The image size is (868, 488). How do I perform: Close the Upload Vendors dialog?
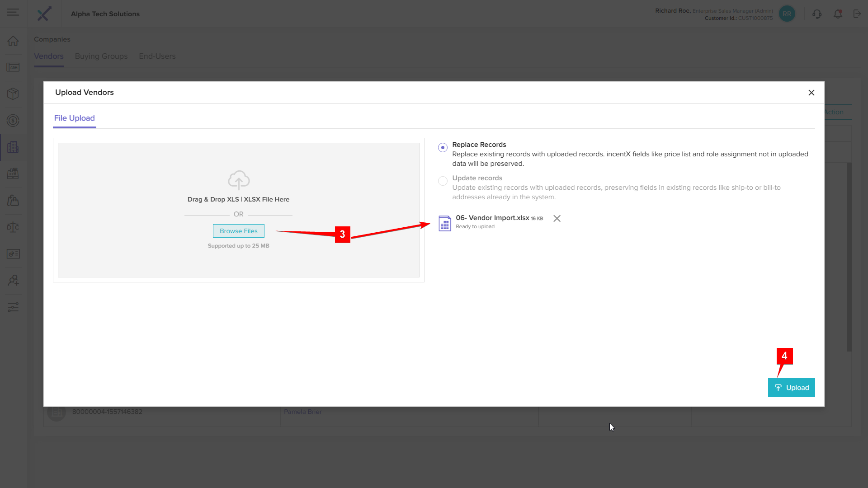811,93
